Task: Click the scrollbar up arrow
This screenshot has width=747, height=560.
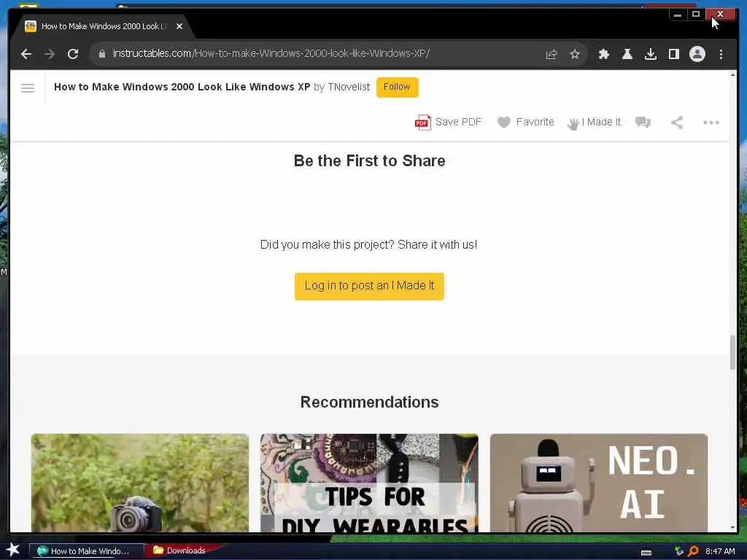Action: [x=732, y=75]
